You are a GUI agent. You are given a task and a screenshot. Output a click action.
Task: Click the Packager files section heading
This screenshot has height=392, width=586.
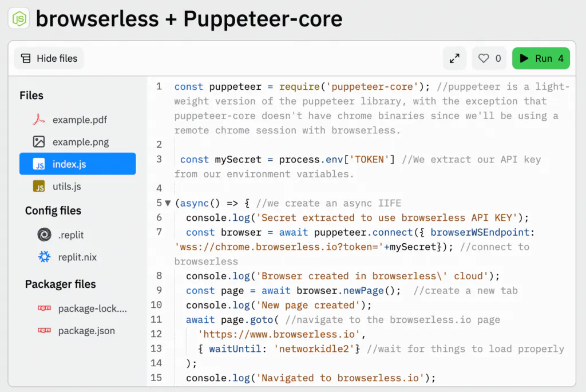(61, 284)
